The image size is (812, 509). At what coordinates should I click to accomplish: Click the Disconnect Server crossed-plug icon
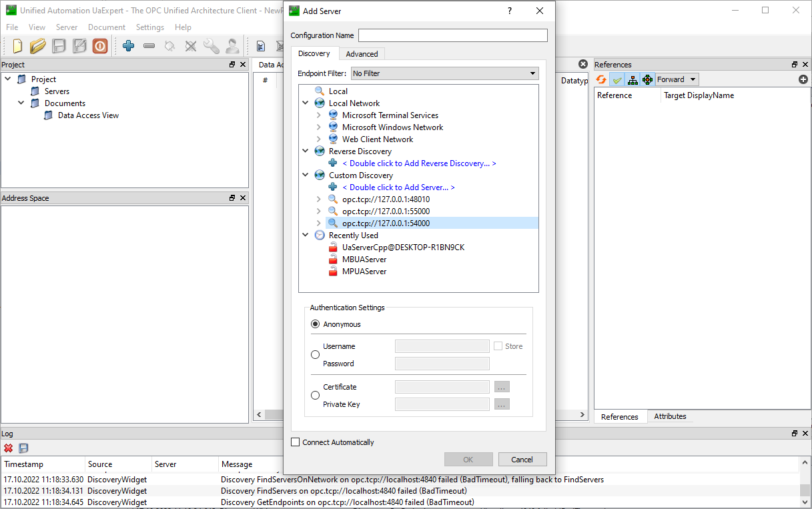(x=191, y=46)
